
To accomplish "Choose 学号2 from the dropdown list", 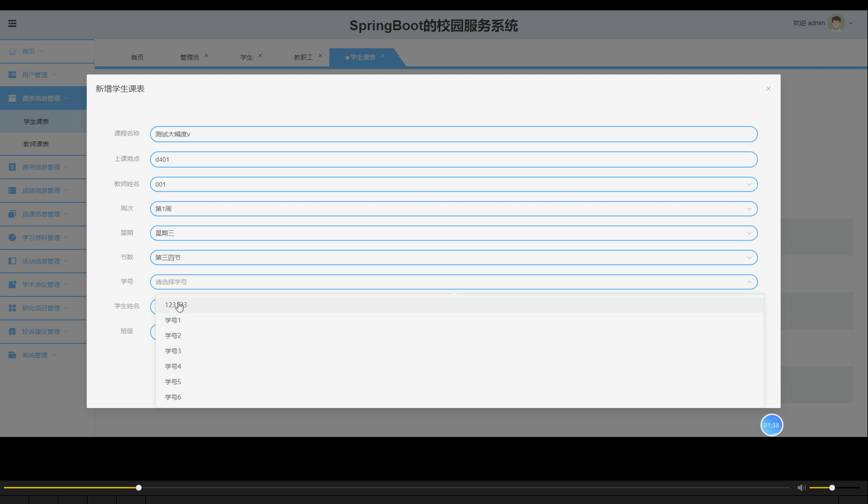I will 459,336.
